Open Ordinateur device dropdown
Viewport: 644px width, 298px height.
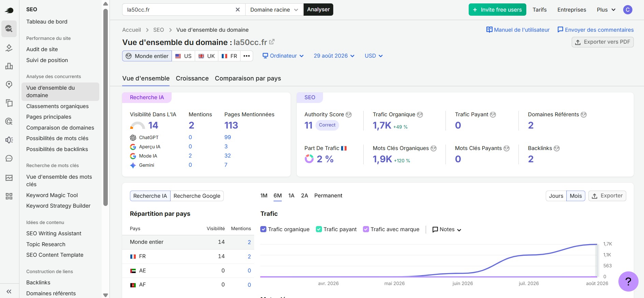pos(283,56)
